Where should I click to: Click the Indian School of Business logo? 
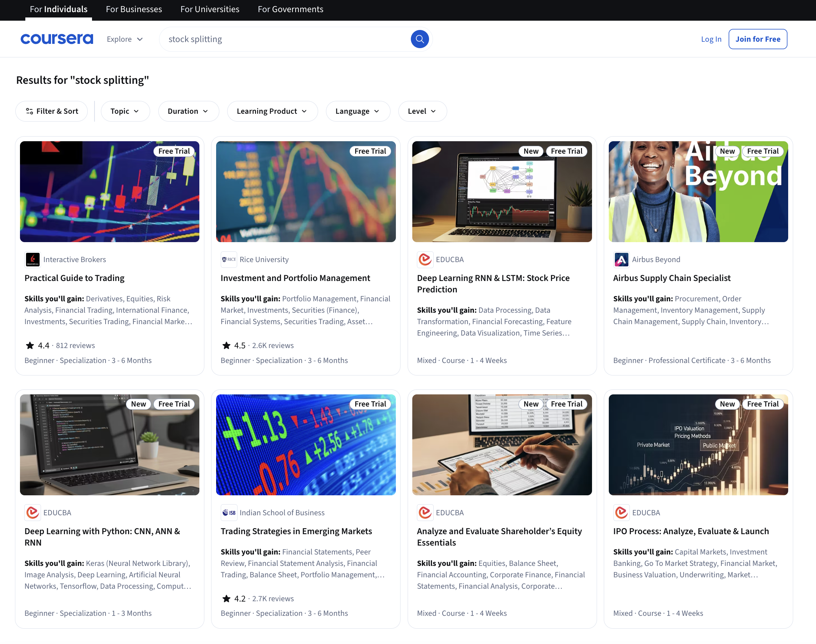(x=229, y=512)
